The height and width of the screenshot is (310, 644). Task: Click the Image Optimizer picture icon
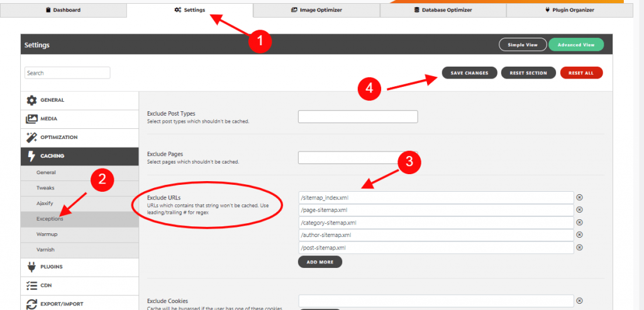tap(294, 10)
